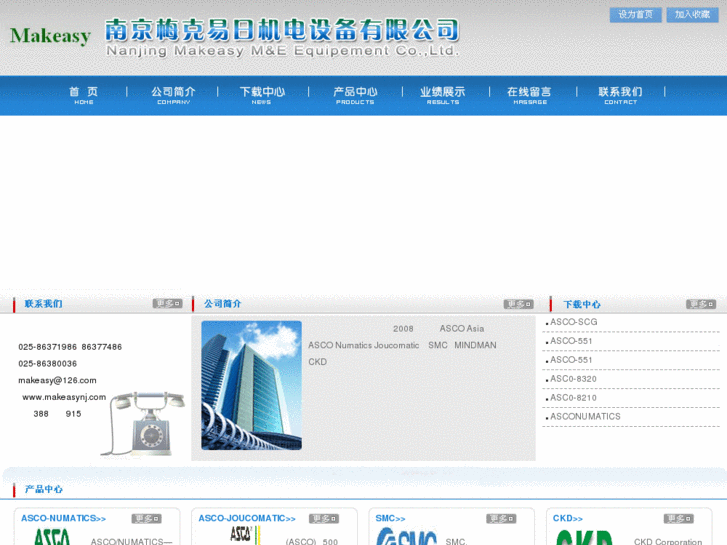Click the building photo thumbnail
The width and height of the screenshot is (727, 545).
[251, 385]
